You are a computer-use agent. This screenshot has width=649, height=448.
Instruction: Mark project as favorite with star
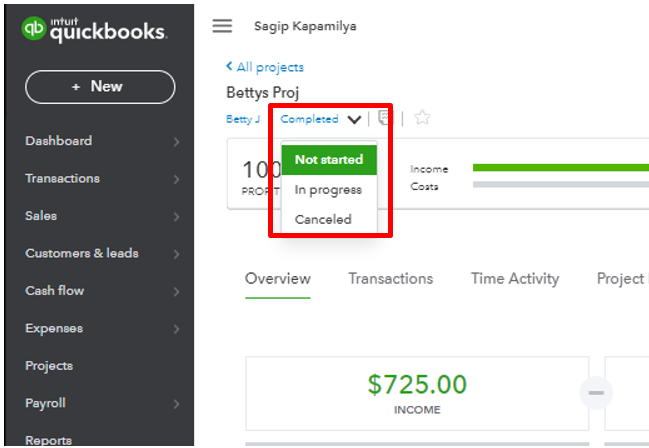coord(422,118)
